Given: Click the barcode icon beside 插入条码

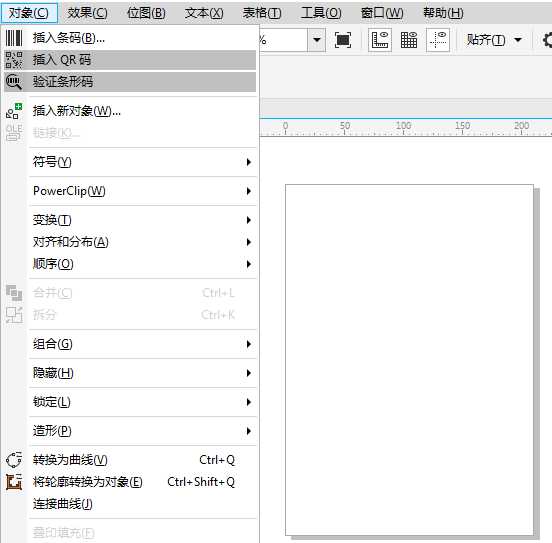Looking at the screenshot, I should coord(14,38).
